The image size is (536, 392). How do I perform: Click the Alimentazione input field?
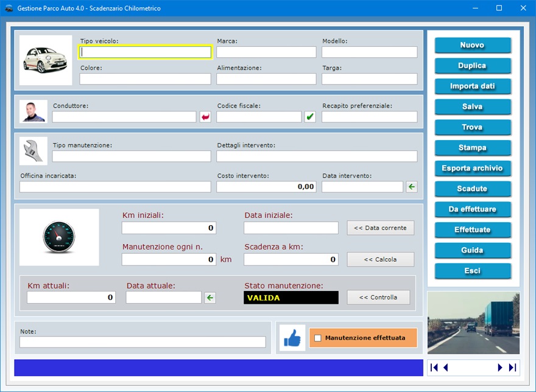(x=266, y=79)
